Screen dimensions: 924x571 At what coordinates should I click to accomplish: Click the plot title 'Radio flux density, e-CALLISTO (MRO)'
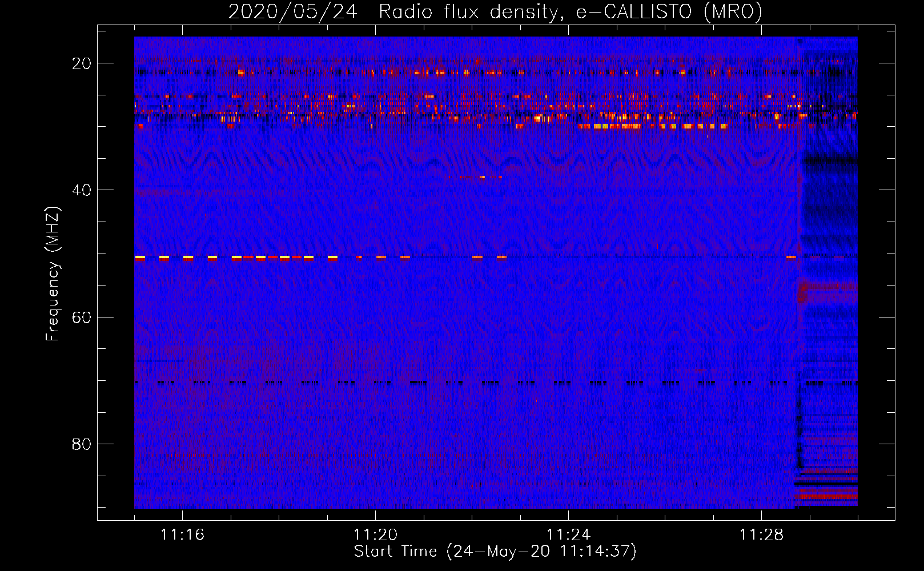click(571, 12)
